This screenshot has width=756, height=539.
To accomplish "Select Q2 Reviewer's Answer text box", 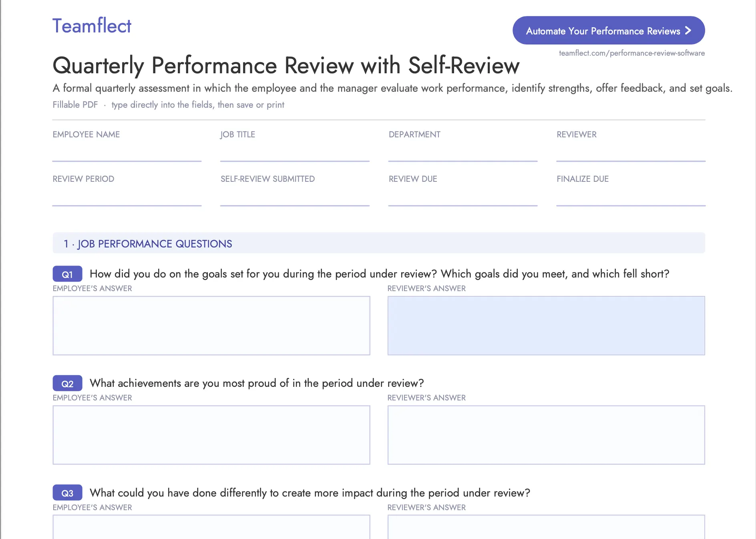I will coord(546,435).
